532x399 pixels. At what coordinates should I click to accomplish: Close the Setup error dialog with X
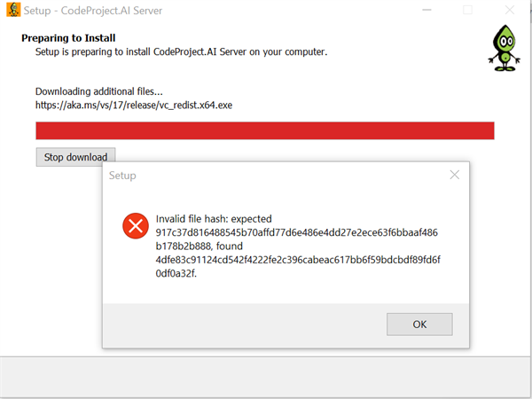(x=455, y=175)
